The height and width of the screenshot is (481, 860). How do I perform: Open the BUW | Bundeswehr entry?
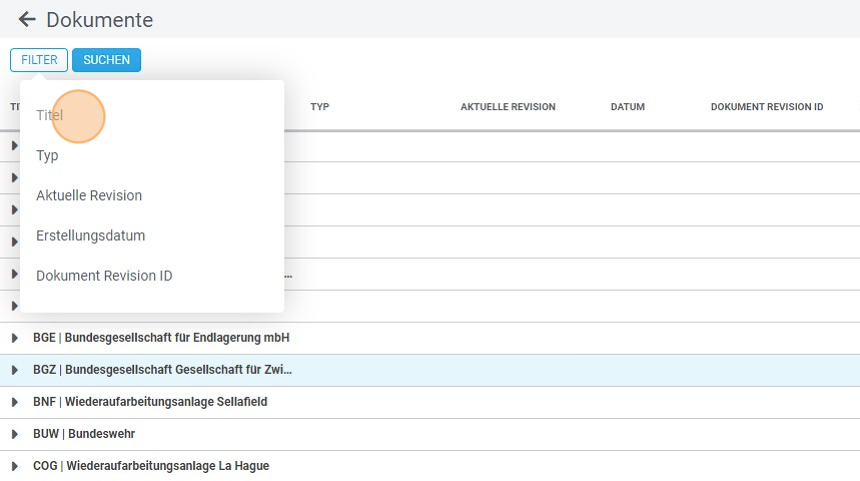pos(84,434)
